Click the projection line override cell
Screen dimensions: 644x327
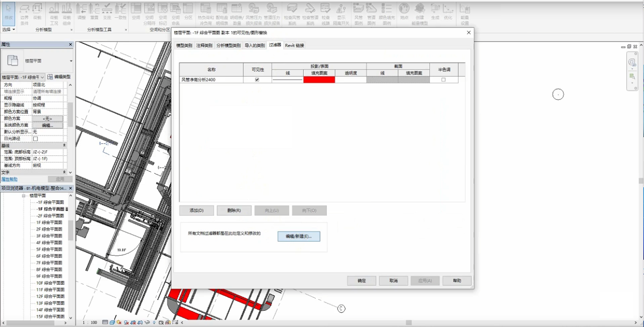click(x=287, y=80)
